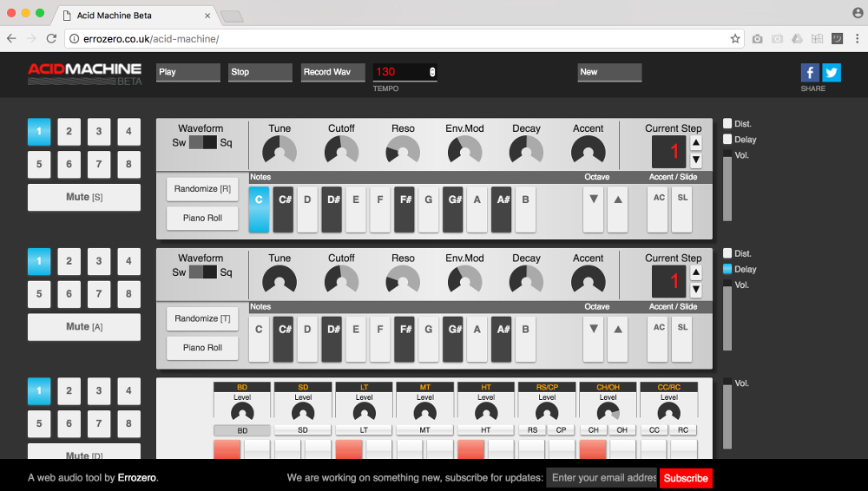
Task: Switch to Acid Machine Beta browser tab
Action: click(135, 16)
